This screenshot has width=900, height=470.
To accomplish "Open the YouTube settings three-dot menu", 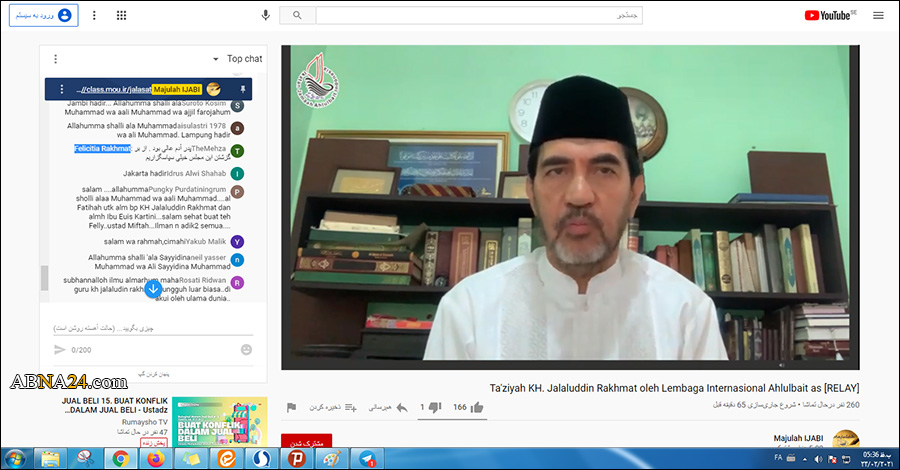I will (x=94, y=15).
